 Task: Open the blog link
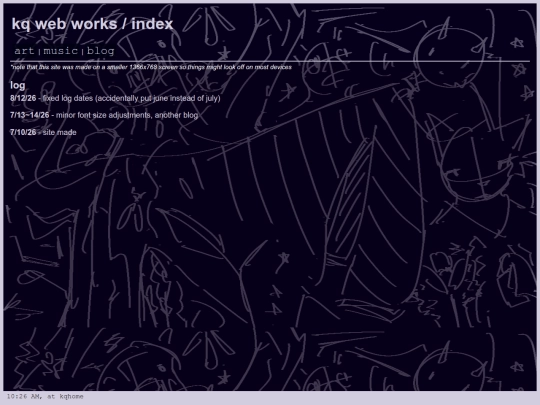click(100, 51)
